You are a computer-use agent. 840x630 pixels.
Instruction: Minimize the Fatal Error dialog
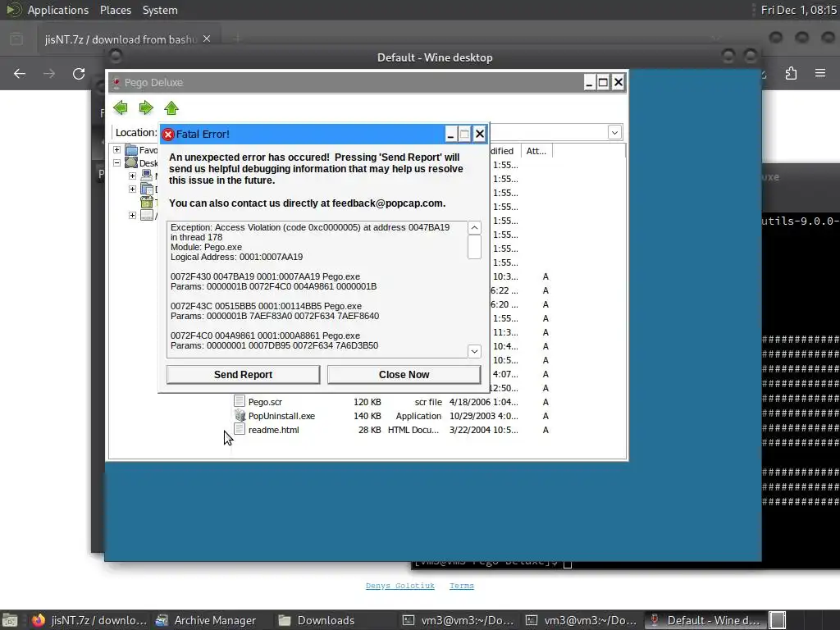pyautogui.click(x=450, y=135)
